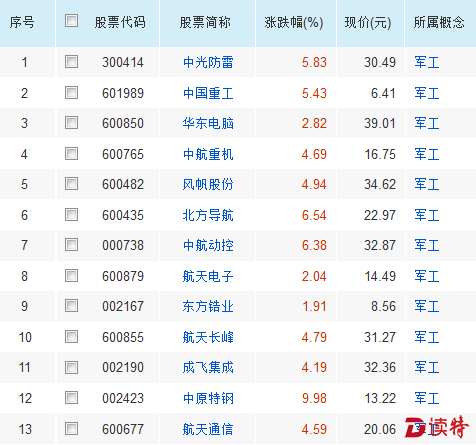Open the 中光防雷 stock link
Screen dimensions: 476x445
click(x=208, y=62)
